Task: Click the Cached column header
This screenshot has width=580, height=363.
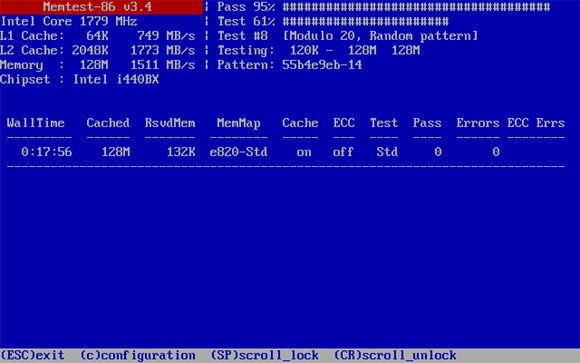Action: (x=108, y=123)
